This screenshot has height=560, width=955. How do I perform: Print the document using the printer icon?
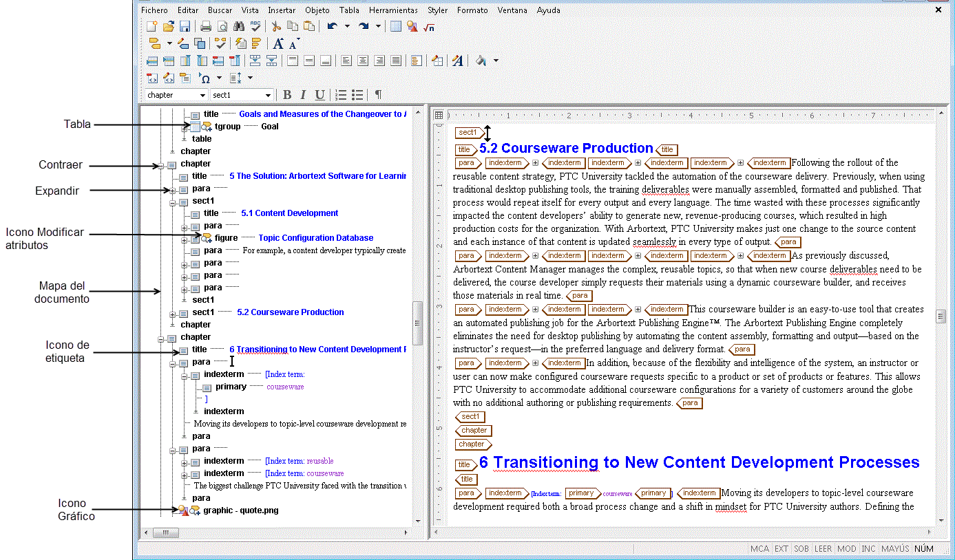pyautogui.click(x=206, y=27)
